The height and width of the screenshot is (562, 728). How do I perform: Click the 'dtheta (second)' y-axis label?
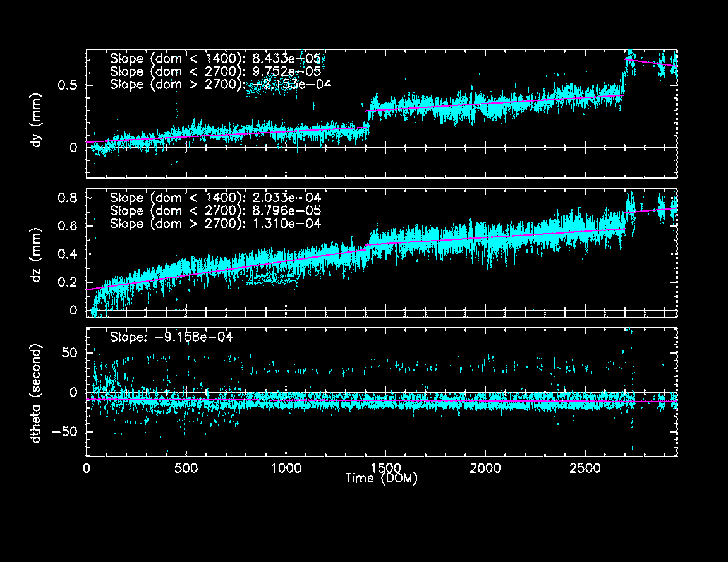(37, 393)
